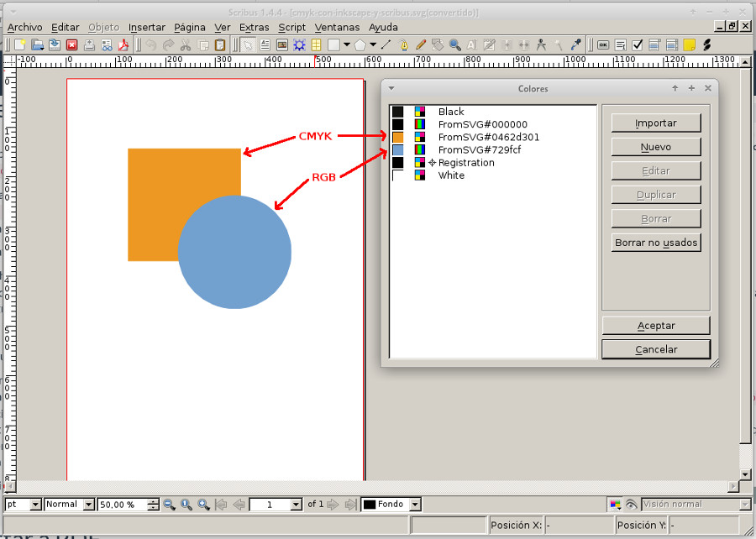The image size is (756, 539).
Task: Save the document via the Save icon
Action: [x=55, y=44]
